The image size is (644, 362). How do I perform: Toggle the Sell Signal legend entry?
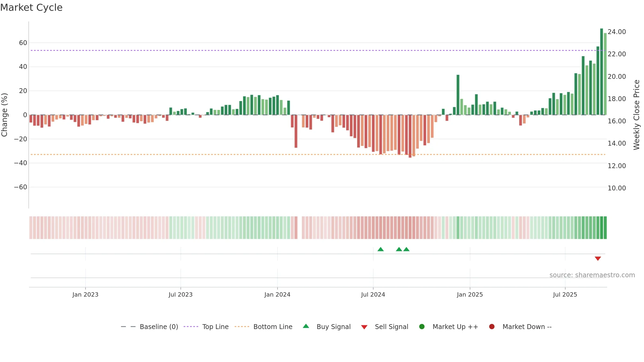coord(385,327)
